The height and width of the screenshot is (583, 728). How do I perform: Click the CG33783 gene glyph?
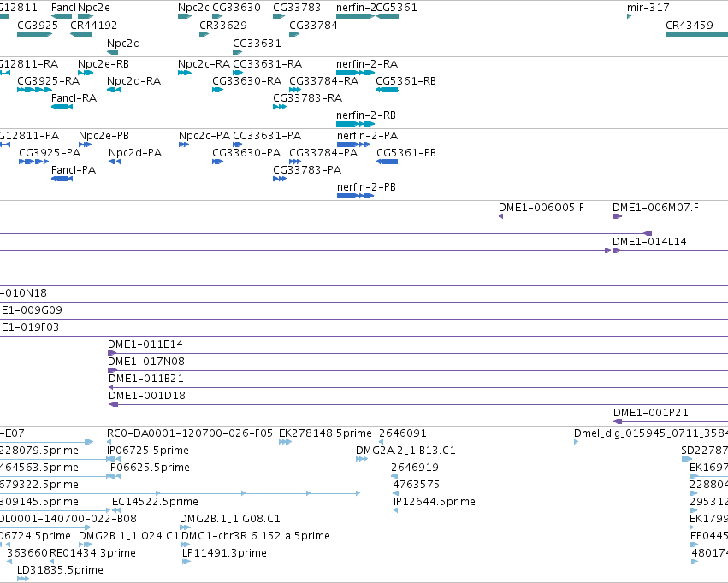click(x=279, y=16)
